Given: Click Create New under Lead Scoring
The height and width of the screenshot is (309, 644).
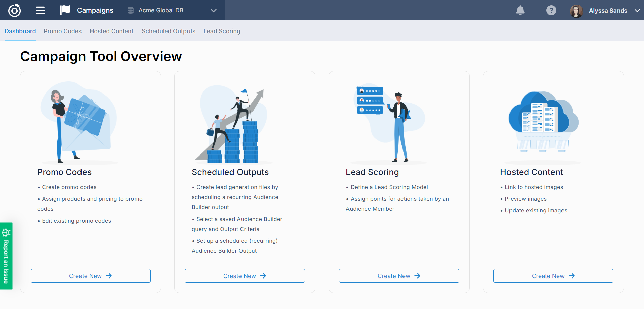Looking at the screenshot, I should point(399,275).
